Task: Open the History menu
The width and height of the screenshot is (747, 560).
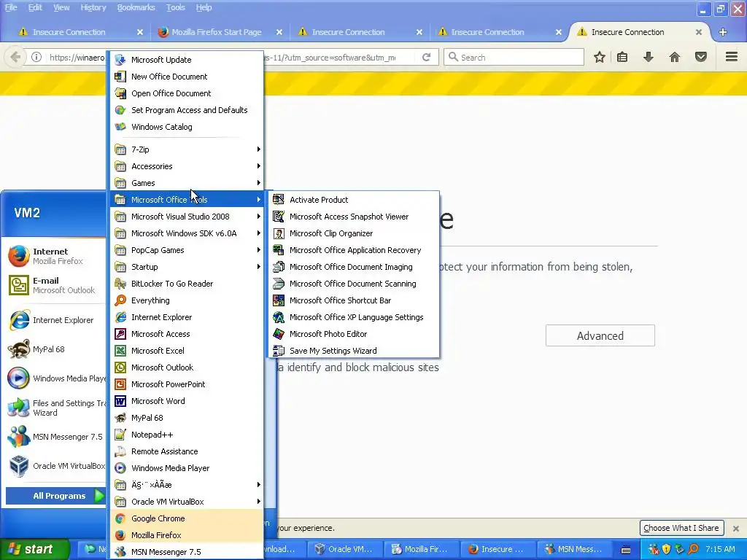Action: (93, 7)
